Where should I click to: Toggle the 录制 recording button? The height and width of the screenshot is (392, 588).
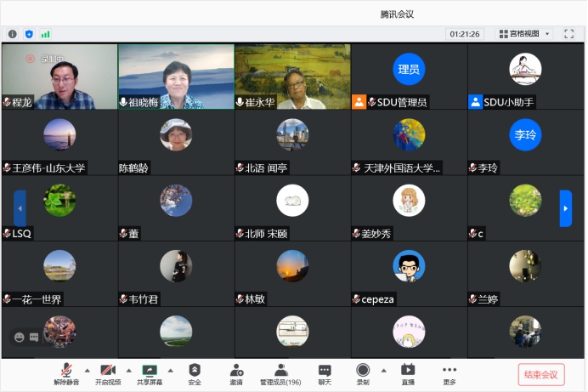coord(363,373)
